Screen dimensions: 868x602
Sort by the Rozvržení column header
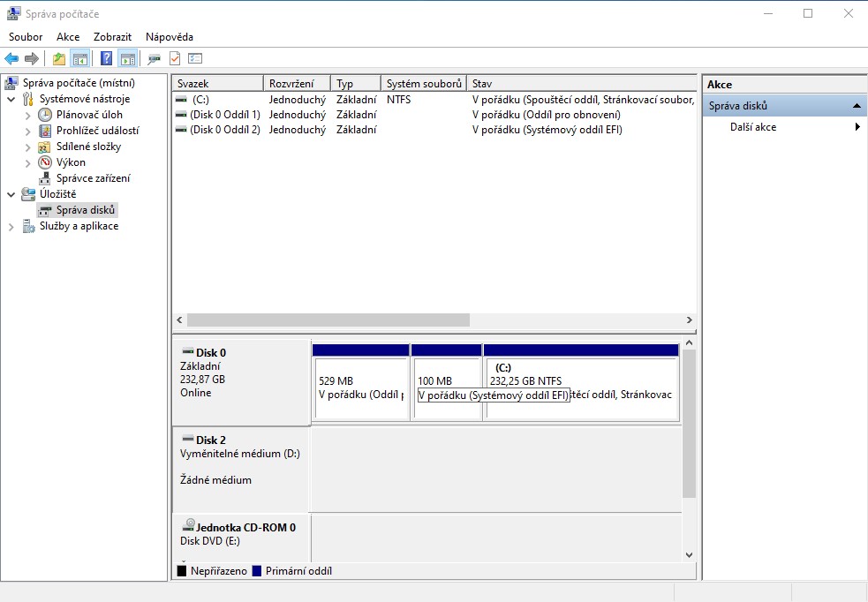pyautogui.click(x=298, y=84)
